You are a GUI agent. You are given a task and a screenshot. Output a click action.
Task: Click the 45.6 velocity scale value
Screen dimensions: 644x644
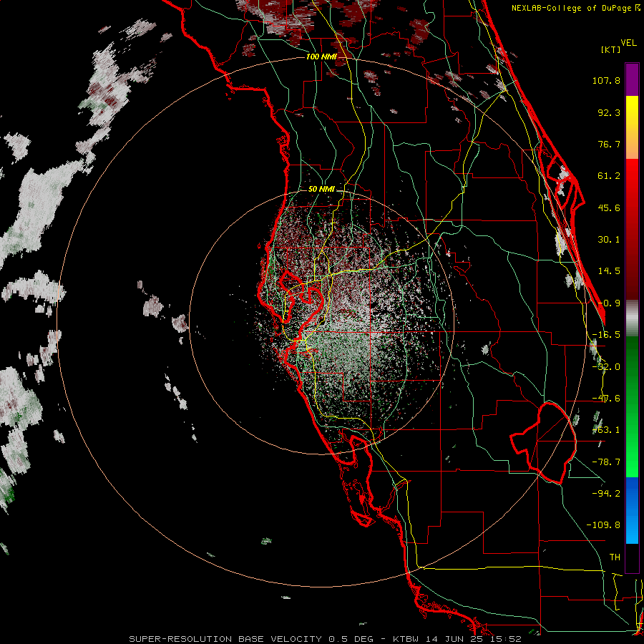(609, 208)
